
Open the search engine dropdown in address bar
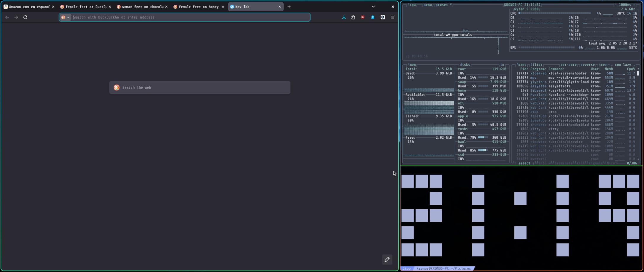tap(65, 17)
